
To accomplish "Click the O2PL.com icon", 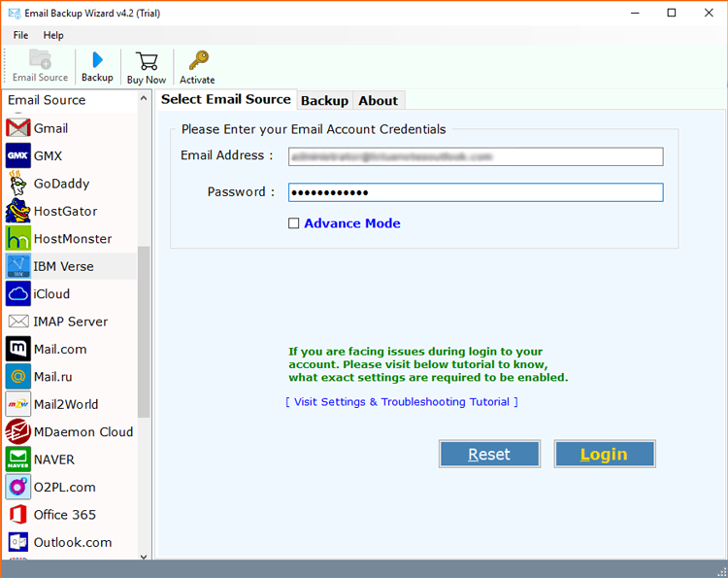I will (18, 487).
